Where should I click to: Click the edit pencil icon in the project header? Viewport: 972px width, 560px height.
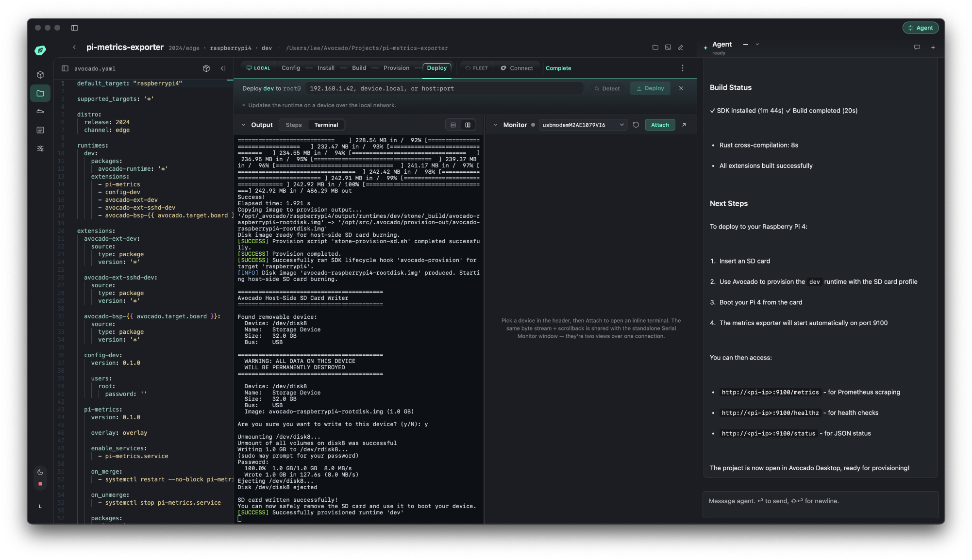681,47
